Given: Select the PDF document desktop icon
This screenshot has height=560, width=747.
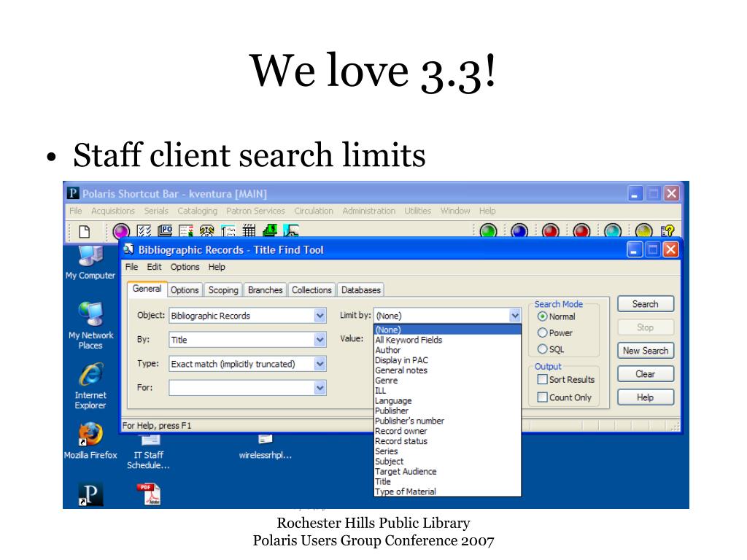Looking at the screenshot, I should click(150, 494).
